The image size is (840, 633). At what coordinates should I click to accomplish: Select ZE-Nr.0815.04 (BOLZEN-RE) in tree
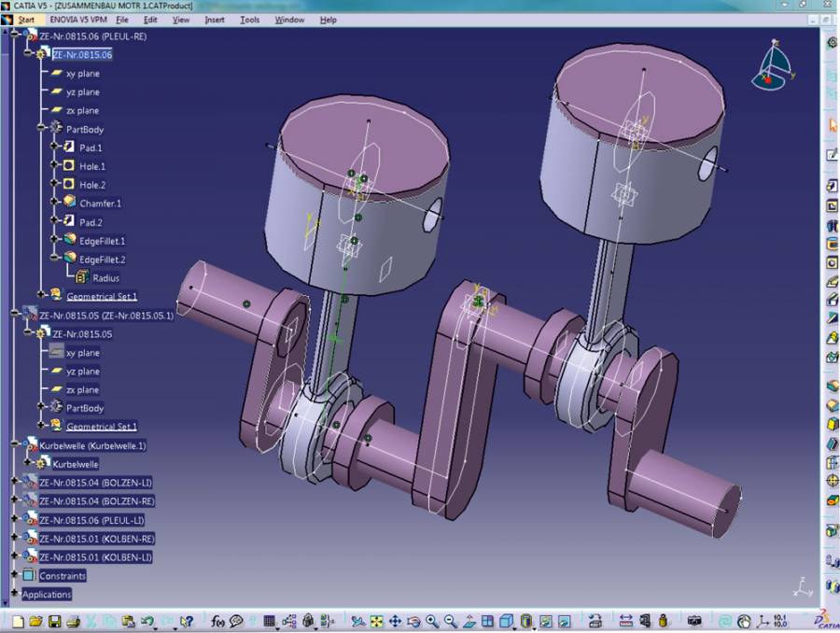click(96, 501)
